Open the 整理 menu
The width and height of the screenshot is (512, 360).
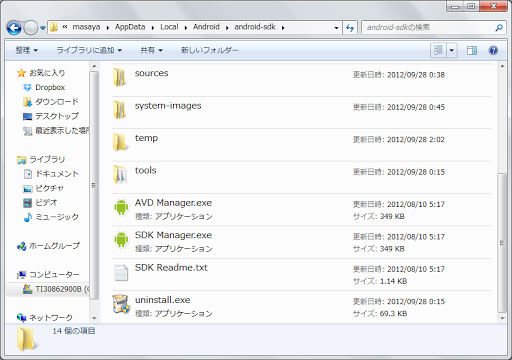coord(27,50)
